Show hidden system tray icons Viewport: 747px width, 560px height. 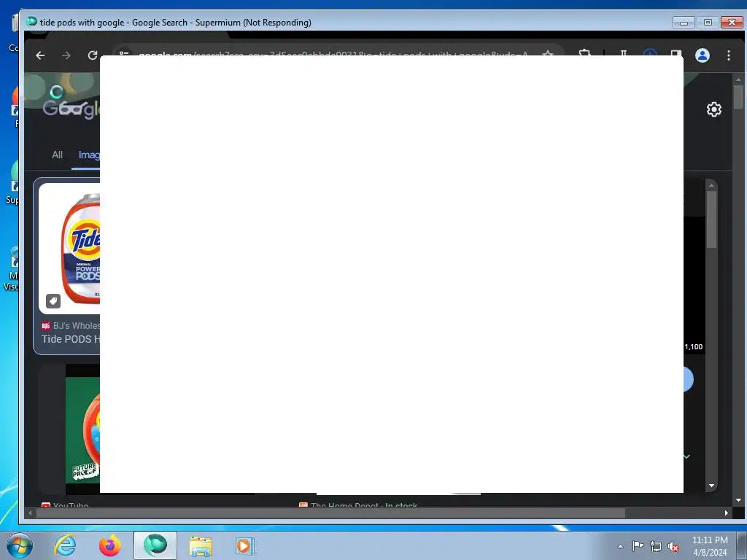coord(620,547)
